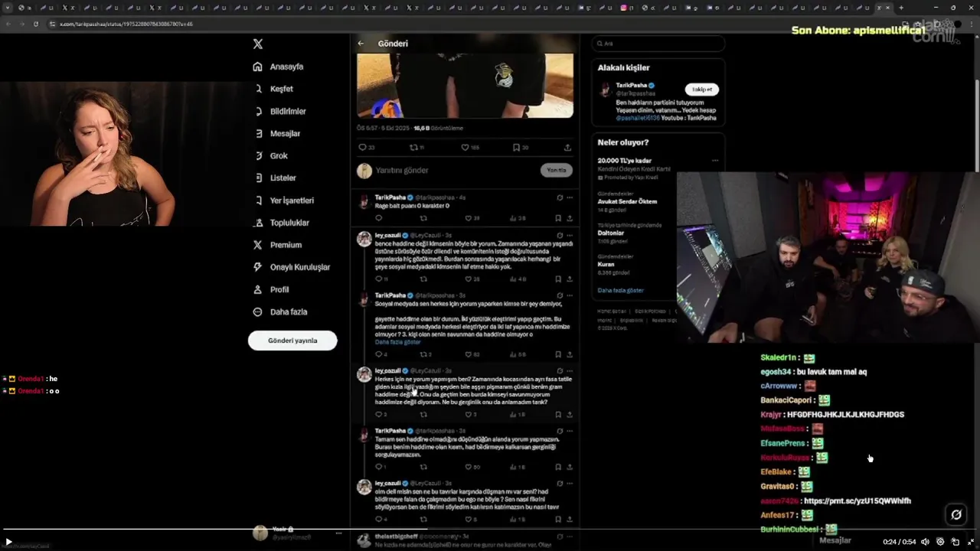Play the video
The width and height of the screenshot is (980, 551).
pos(9,542)
